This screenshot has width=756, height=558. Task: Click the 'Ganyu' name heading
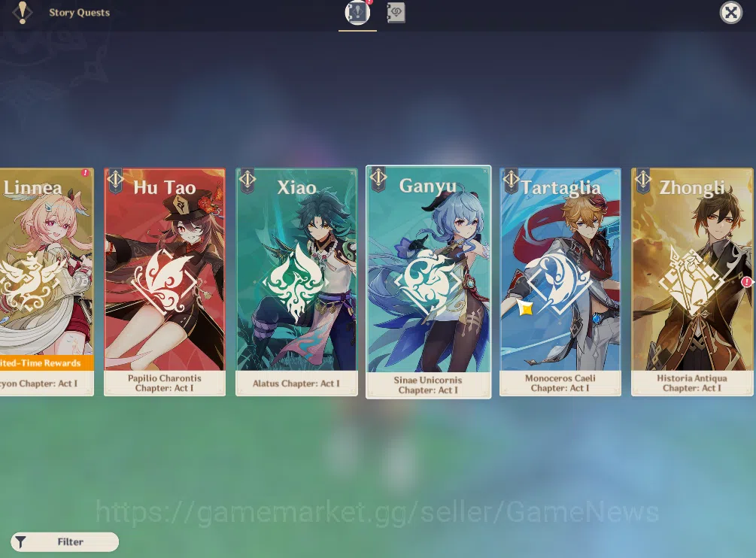[x=428, y=186]
